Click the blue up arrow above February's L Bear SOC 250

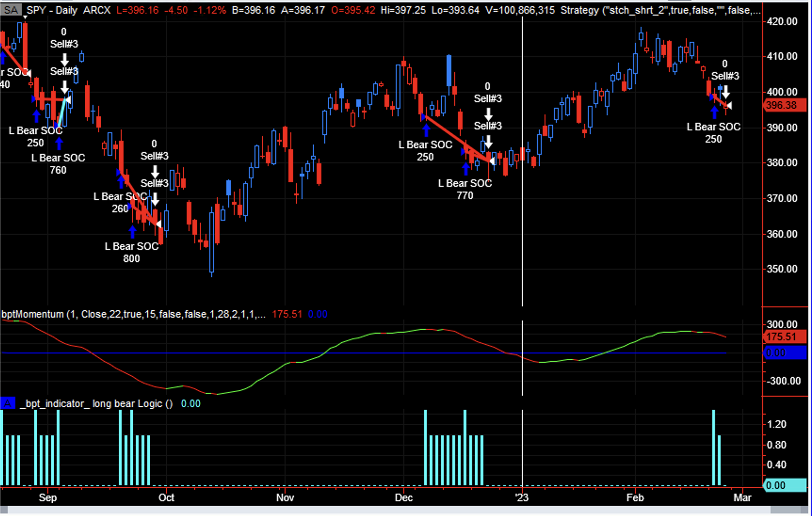click(715, 112)
